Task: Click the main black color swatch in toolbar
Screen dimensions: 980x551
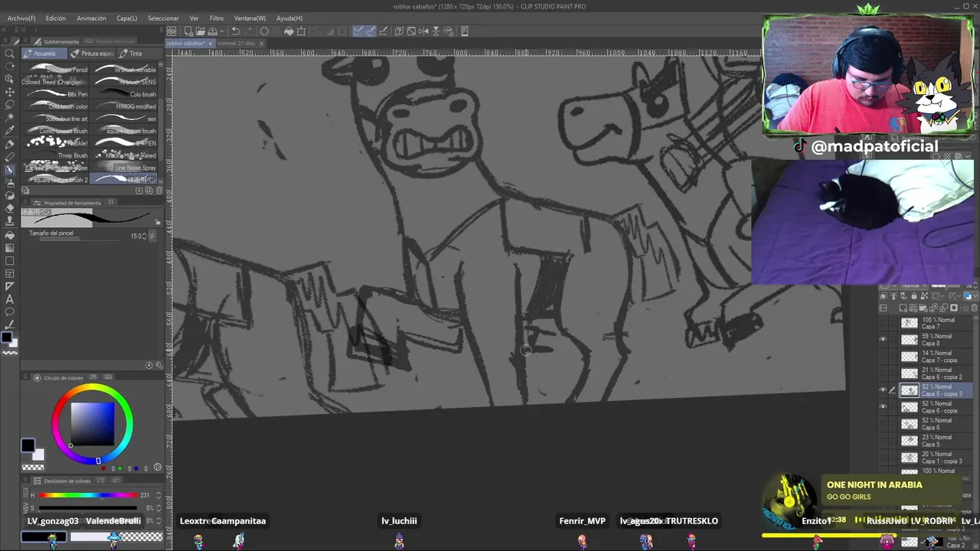Action: click(x=7, y=337)
